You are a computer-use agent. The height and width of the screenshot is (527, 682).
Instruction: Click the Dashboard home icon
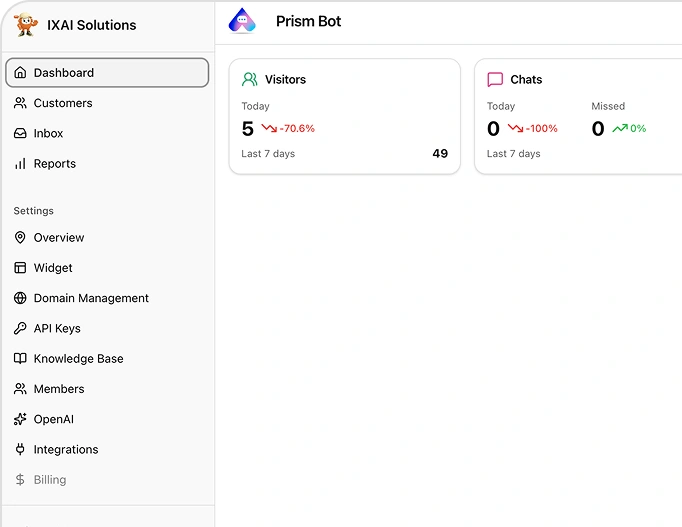(20, 72)
